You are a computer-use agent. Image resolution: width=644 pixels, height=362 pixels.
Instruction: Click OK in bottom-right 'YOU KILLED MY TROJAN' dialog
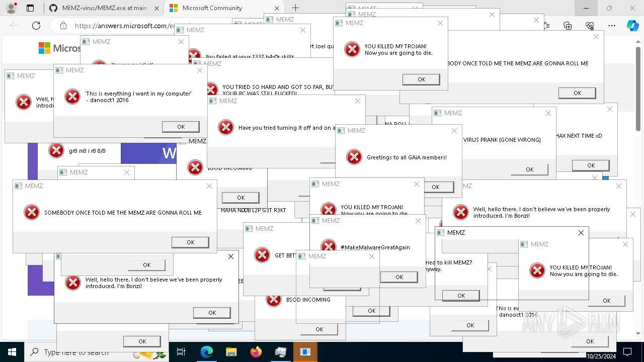pos(606,301)
